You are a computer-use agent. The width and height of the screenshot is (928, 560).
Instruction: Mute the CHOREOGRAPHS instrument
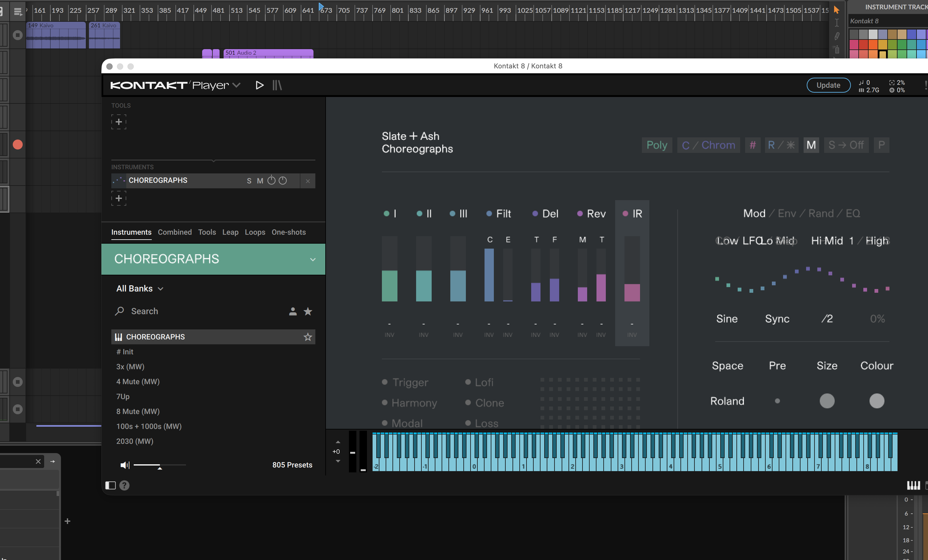click(260, 181)
